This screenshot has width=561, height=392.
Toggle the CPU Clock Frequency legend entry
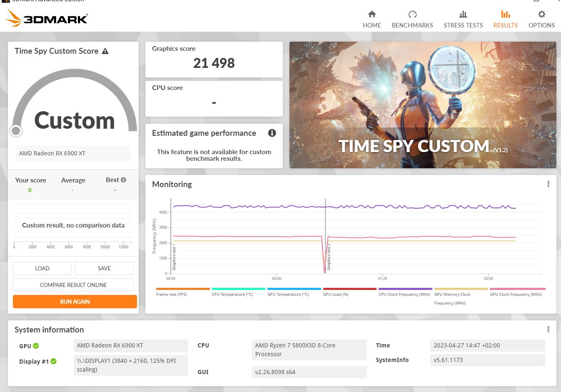pyautogui.click(x=405, y=292)
